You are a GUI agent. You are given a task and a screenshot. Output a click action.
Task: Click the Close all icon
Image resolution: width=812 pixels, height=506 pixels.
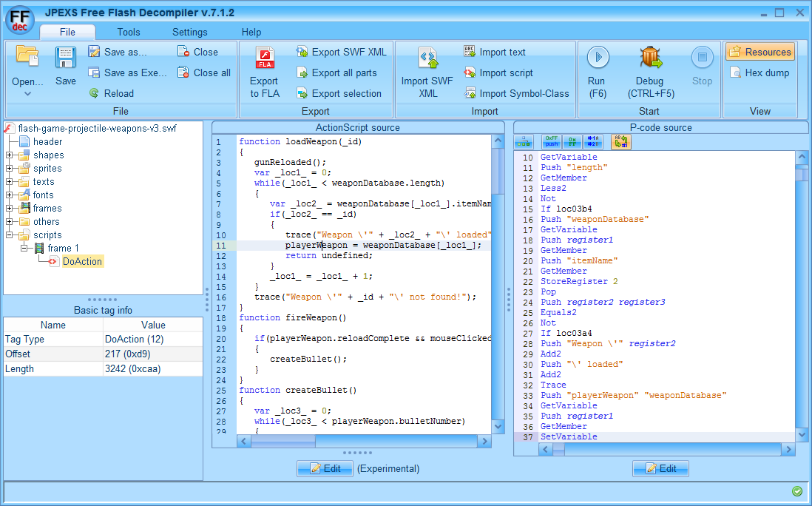click(183, 72)
